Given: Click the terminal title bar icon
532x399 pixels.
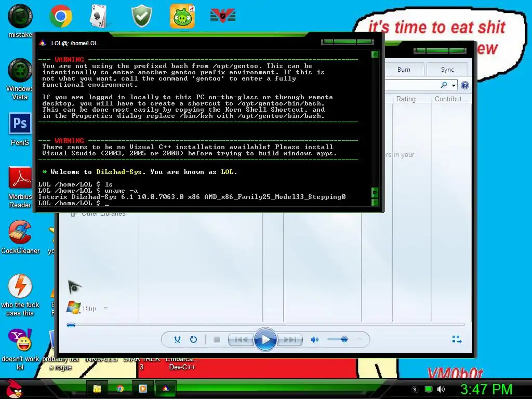Looking at the screenshot, I should 43,43.
